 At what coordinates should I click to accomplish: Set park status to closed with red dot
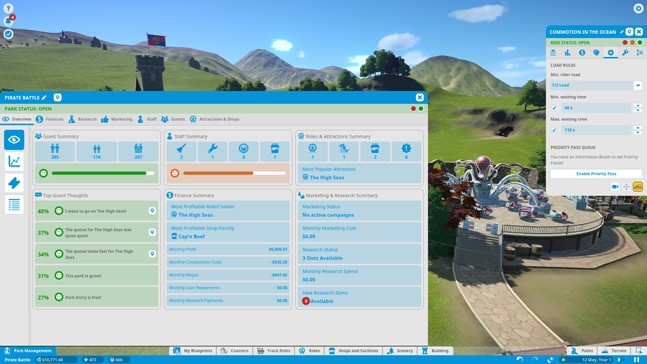[413, 109]
